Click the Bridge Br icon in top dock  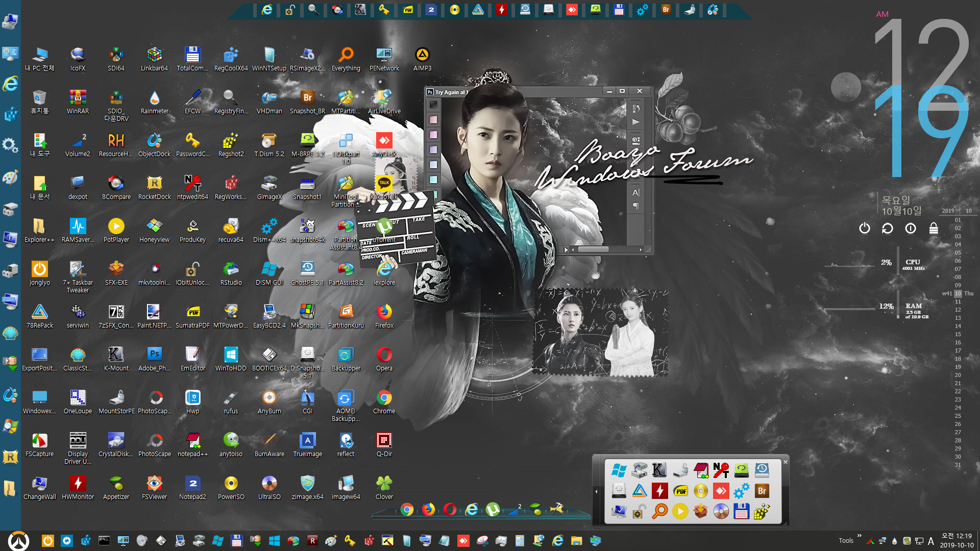tap(666, 10)
